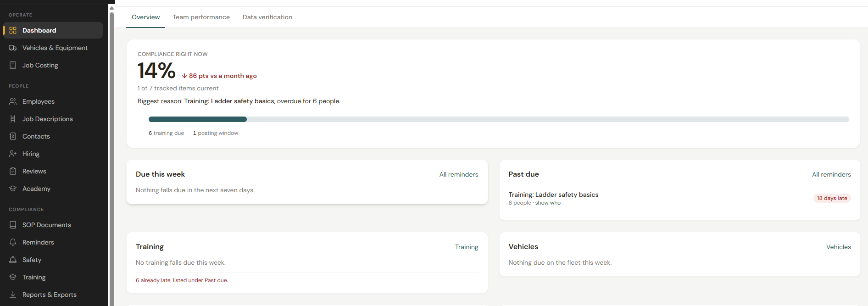
Task: Click the '14%' compliance figure
Action: click(156, 71)
